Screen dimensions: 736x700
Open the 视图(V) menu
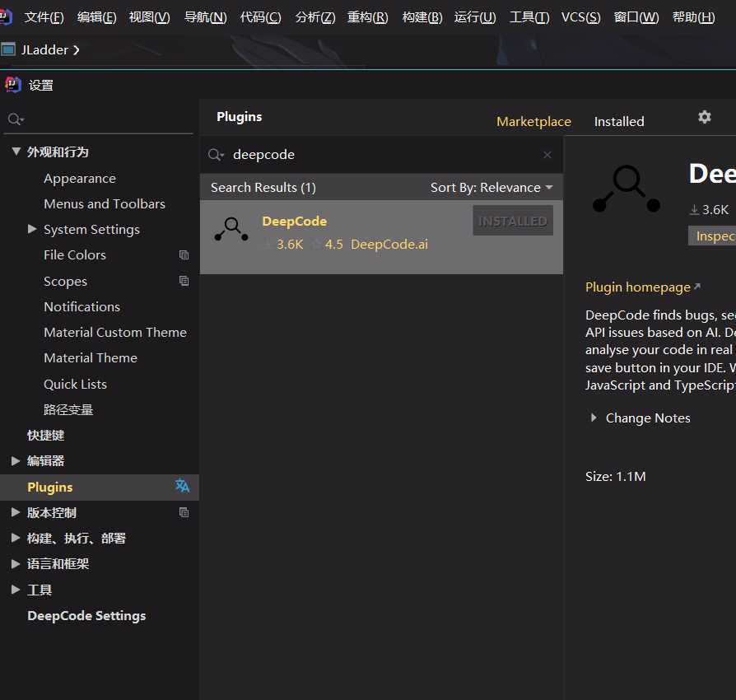[149, 17]
